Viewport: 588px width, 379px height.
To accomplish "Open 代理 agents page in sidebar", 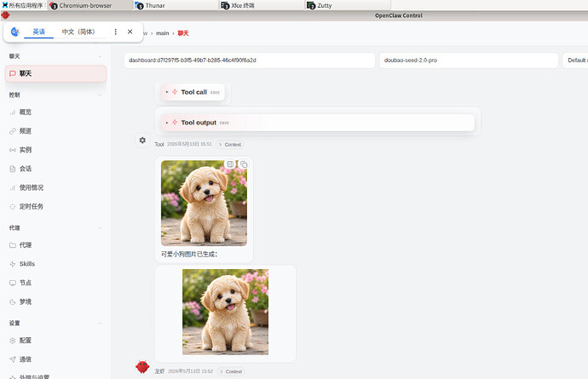I will pos(55,245).
